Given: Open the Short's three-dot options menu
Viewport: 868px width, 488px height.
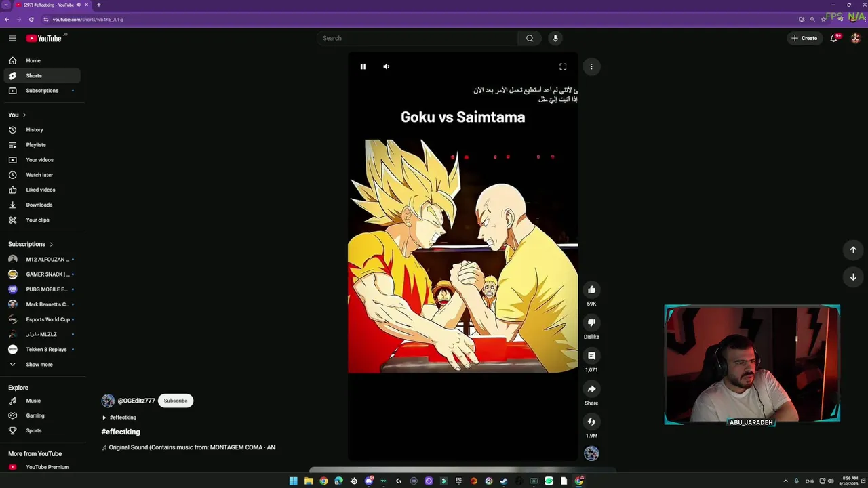Looking at the screenshot, I should coord(591,66).
